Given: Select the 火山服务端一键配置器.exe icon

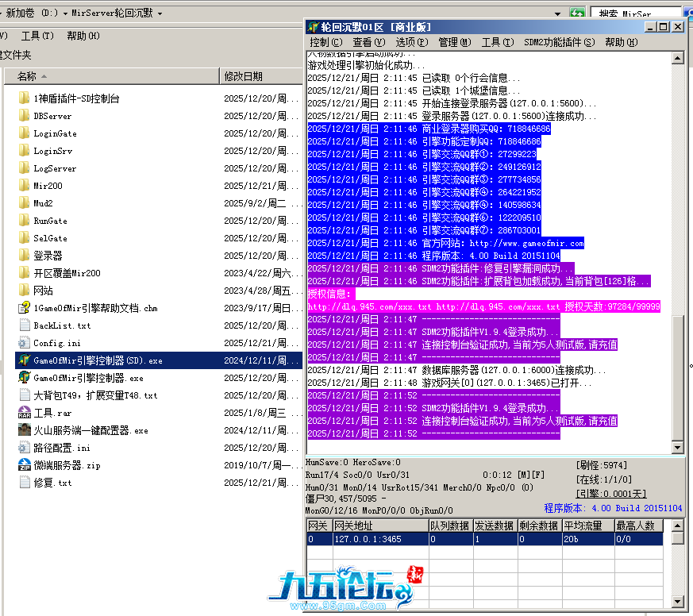Looking at the screenshot, I should click(24, 430).
